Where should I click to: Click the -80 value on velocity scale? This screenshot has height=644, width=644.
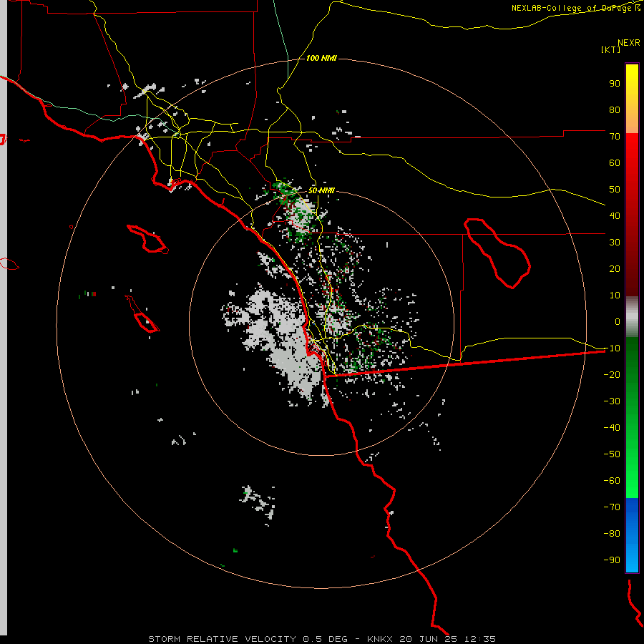612,534
